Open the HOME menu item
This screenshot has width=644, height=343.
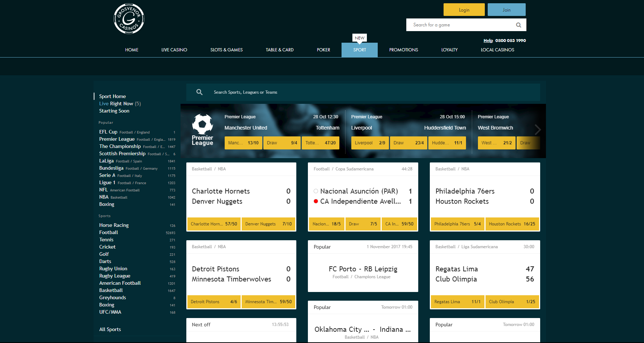(132, 50)
